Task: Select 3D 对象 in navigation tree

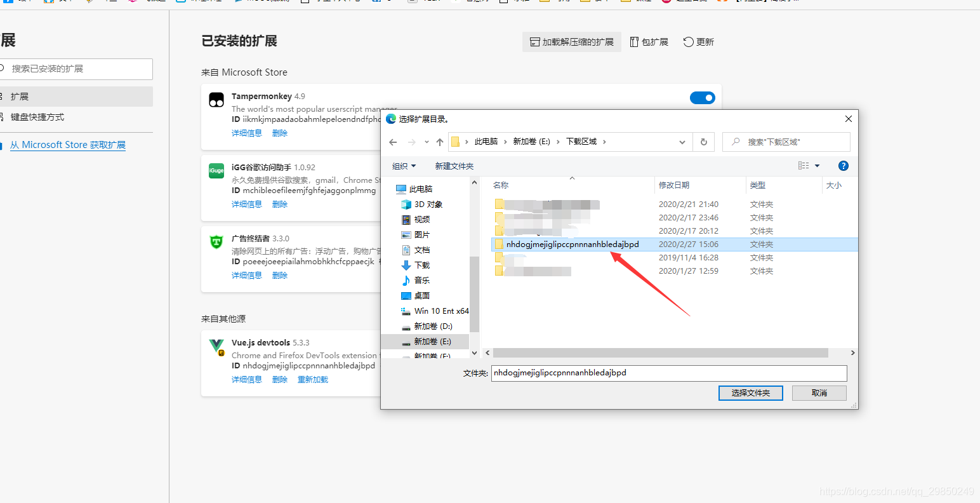Action: (x=422, y=205)
